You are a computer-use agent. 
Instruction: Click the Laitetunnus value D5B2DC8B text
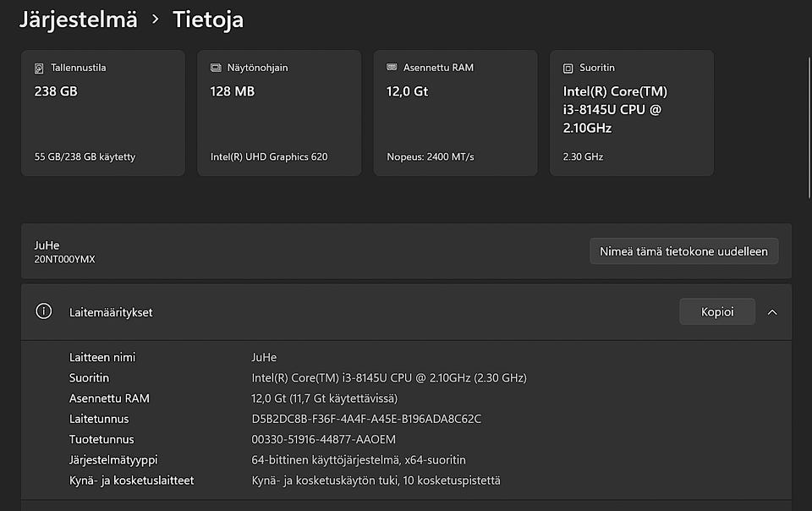tap(366, 419)
